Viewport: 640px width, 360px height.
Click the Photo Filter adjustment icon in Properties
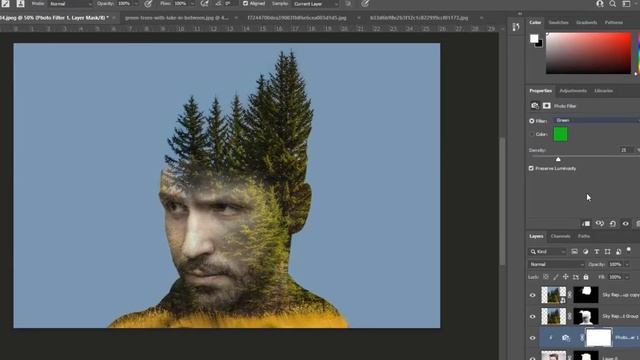point(535,106)
